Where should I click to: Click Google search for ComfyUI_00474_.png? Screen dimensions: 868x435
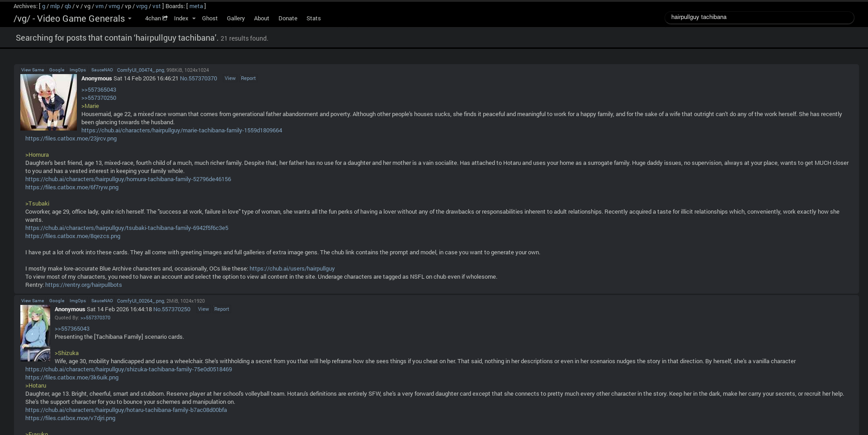tap(57, 70)
